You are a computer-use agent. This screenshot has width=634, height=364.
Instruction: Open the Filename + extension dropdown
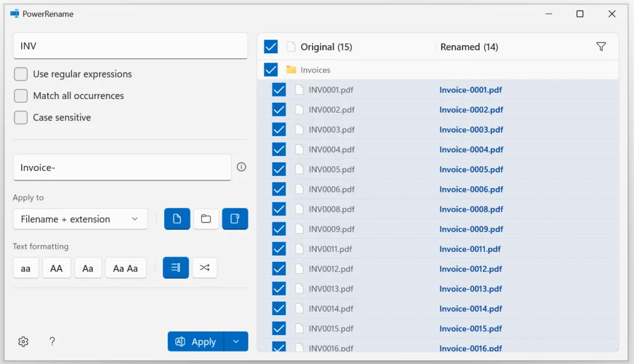(80, 219)
